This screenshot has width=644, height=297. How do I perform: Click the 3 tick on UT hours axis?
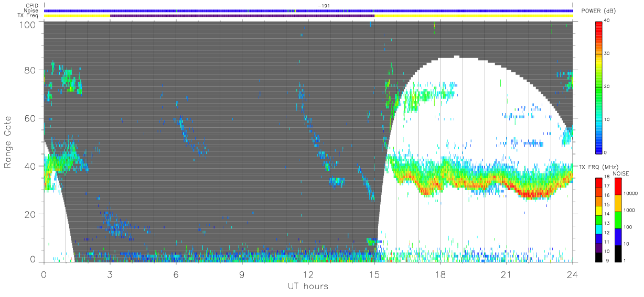(110, 274)
